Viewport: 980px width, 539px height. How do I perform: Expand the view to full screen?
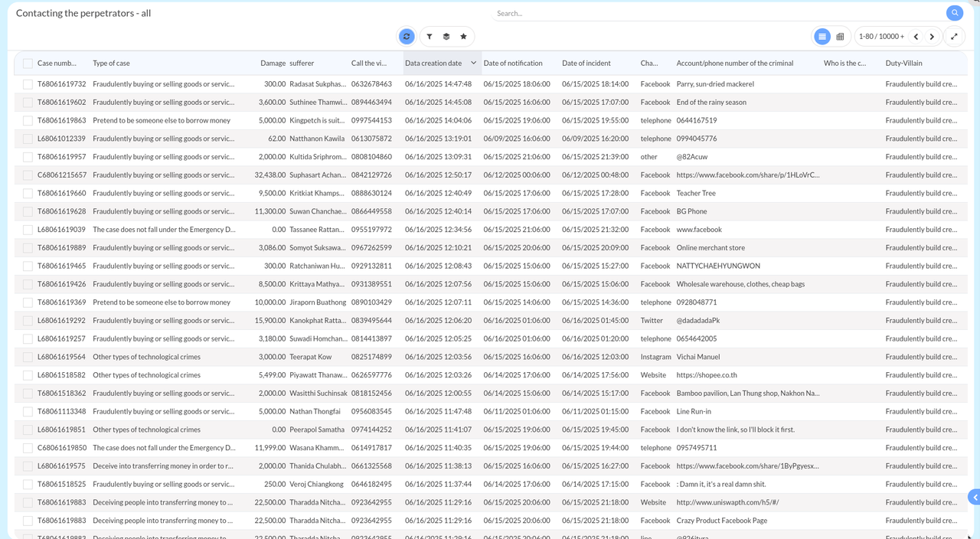(x=954, y=36)
